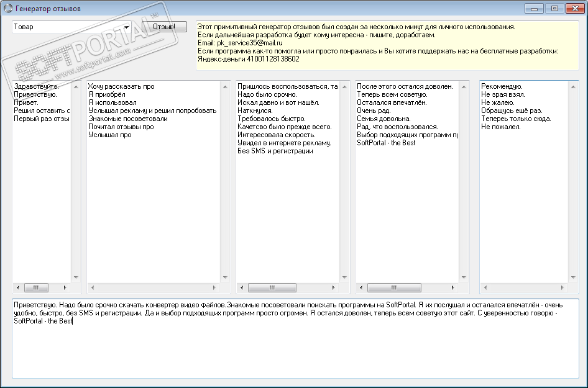Screen dimensions: 588x388
Task: Click the horizontal scrollbar thumb under 'Без SMS' list
Action: coord(272,287)
